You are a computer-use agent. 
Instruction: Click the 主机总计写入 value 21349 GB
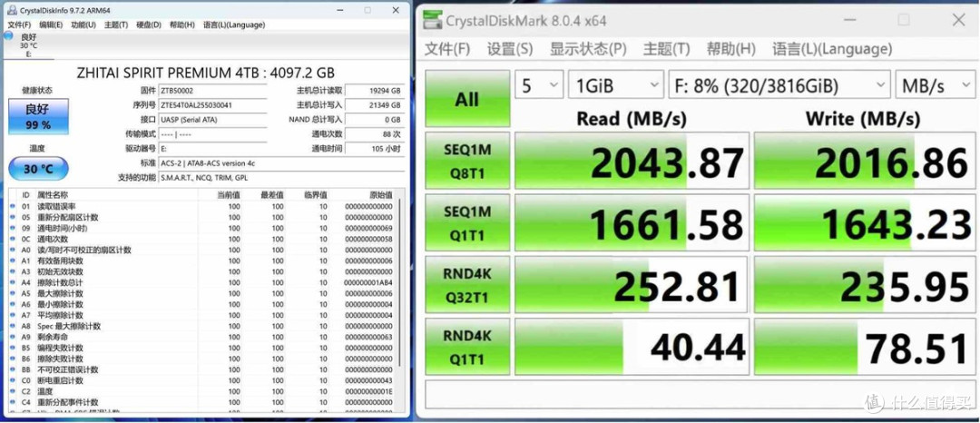coord(374,105)
